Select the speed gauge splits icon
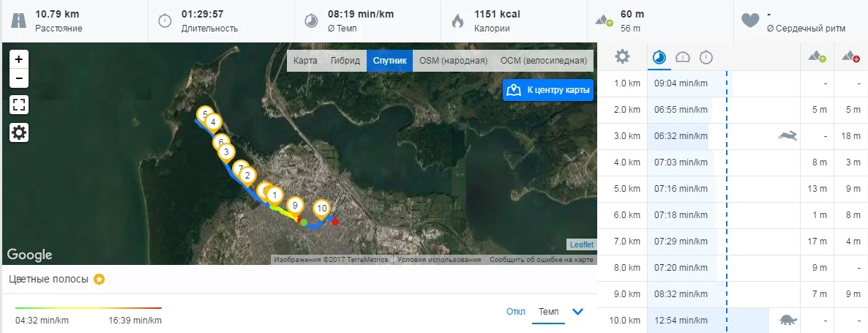Image resolution: width=868 pixels, height=333 pixels. point(683,57)
